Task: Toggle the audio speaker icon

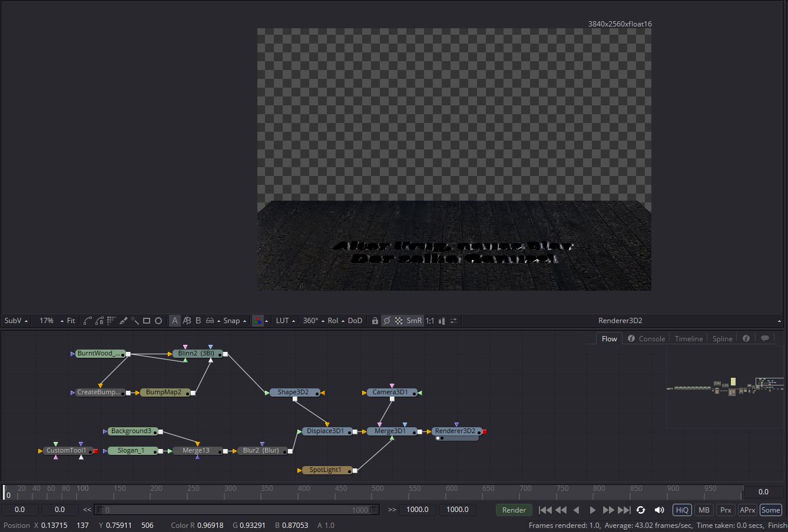Action: [659, 510]
